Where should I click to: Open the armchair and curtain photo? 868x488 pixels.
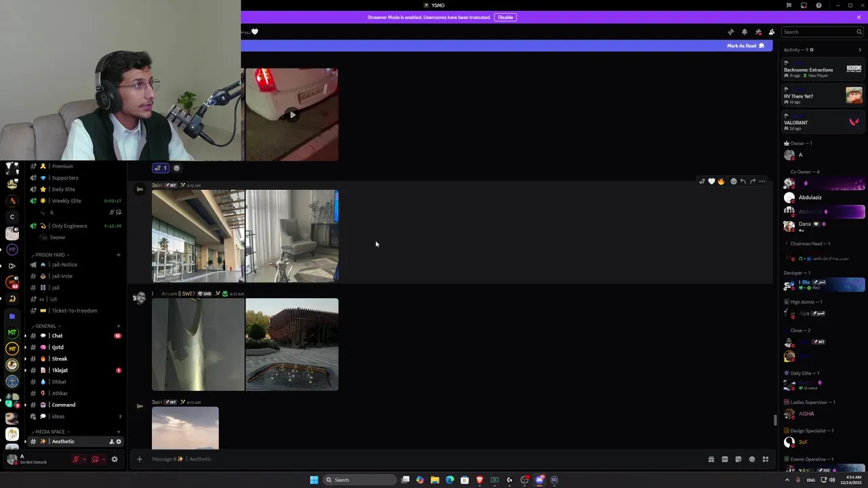point(292,236)
